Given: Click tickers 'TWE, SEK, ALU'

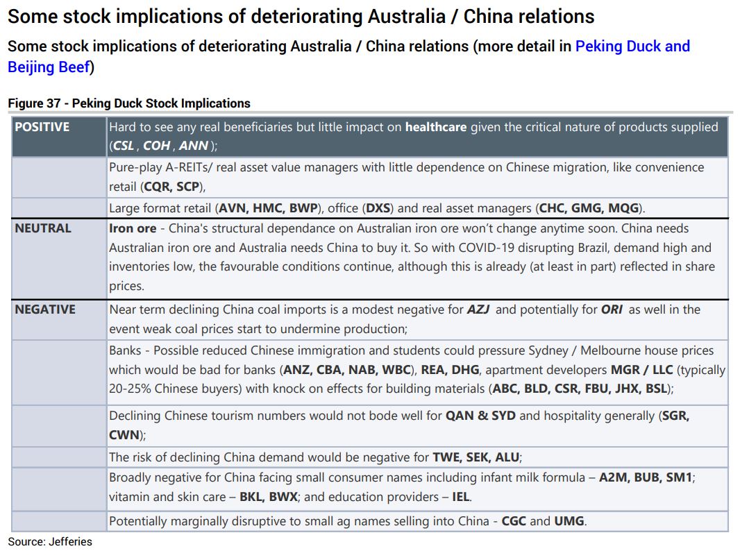Looking at the screenshot, I should click(x=476, y=457).
